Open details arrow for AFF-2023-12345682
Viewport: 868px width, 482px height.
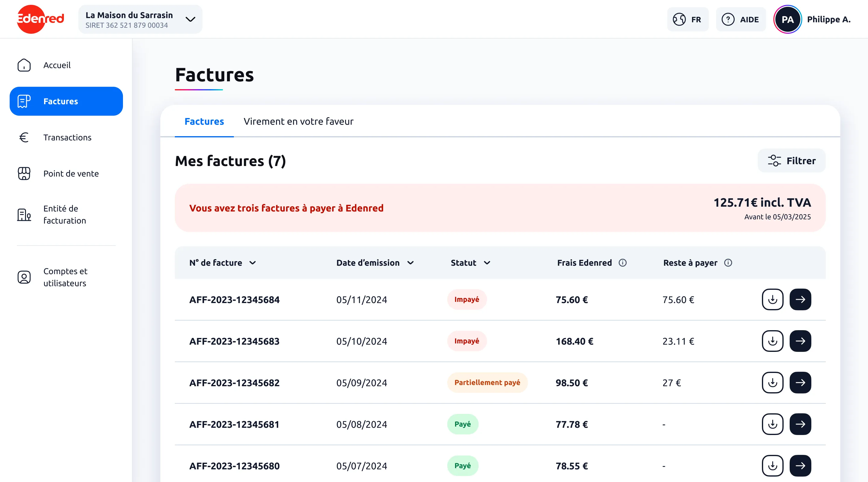800,383
